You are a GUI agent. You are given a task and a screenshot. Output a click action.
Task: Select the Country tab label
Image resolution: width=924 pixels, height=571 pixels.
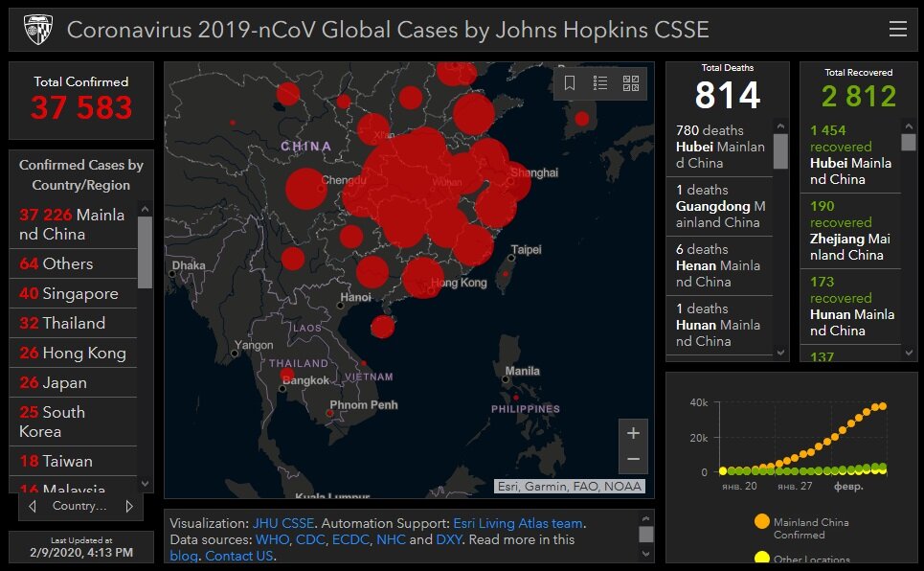coord(79,506)
